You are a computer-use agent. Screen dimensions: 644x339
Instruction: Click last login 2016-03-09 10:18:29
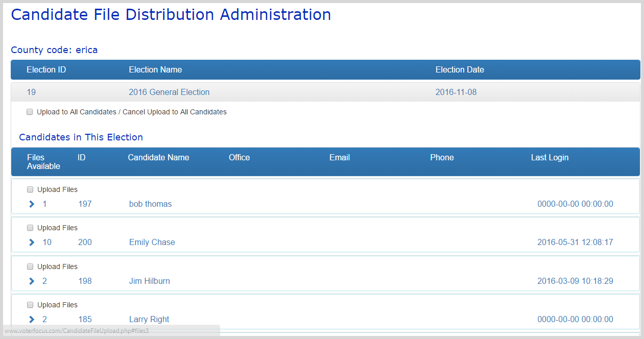(575, 281)
